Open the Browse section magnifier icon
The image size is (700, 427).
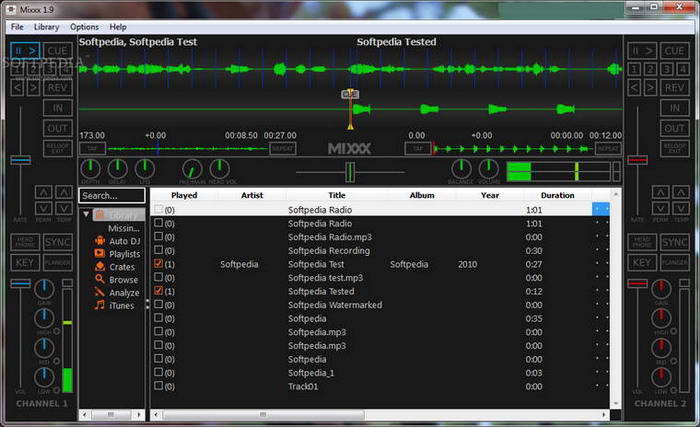pyautogui.click(x=100, y=280)
